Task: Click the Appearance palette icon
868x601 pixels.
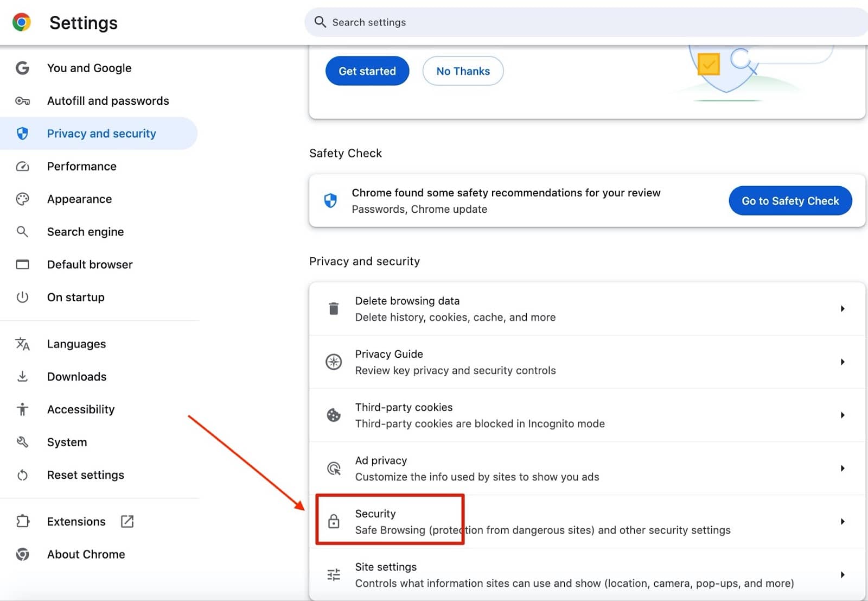Action: (22, 199)
